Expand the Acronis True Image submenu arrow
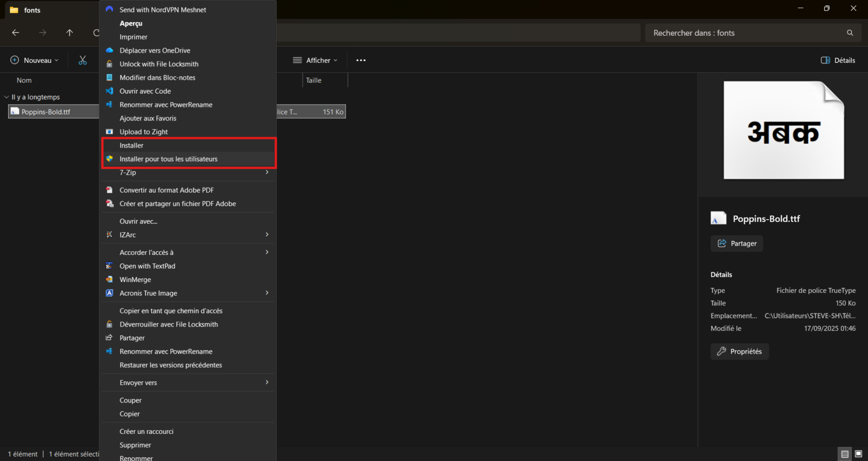 click(x=267, y=293)
